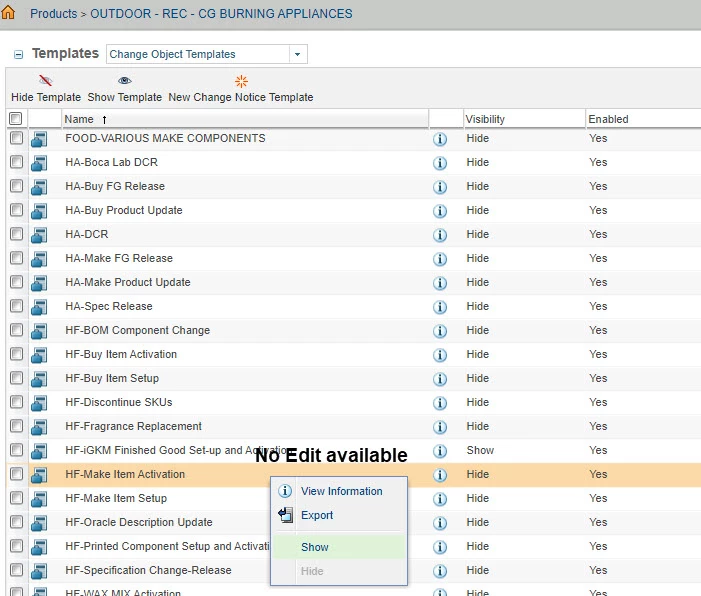Collapse the Templates section
Screen dimensions: 701x596
tap(18, 55)
